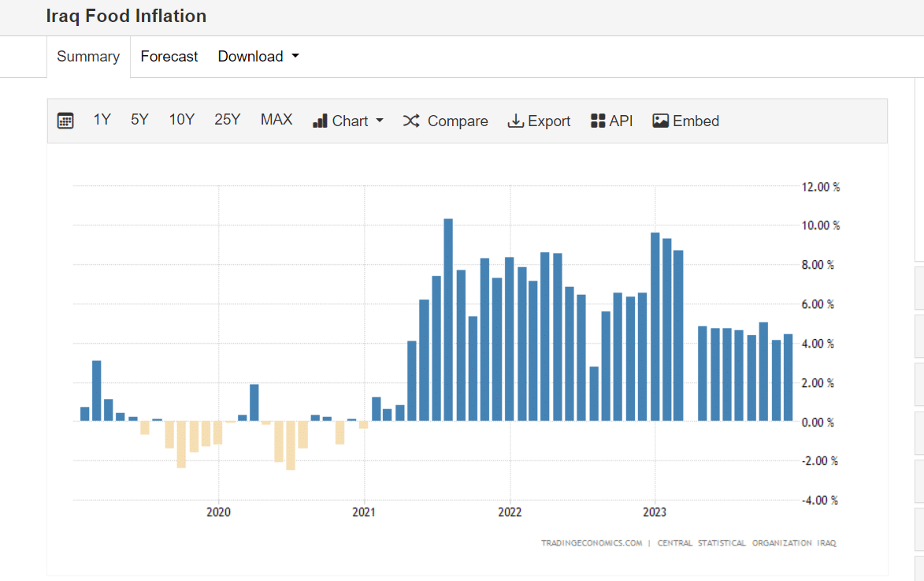The height and width of the screenshot is (581, 924).
Task: Set chart range to 25Y
Action: (x=227, y=120)
